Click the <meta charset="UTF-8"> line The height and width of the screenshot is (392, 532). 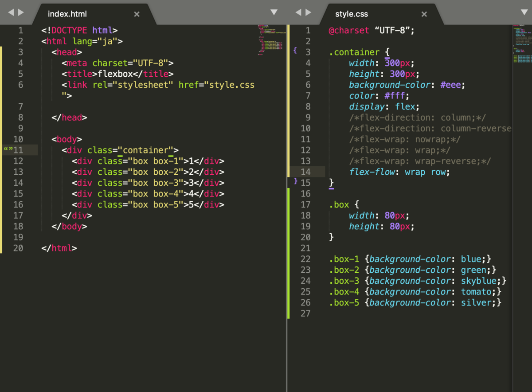click(x=117, y=63)
